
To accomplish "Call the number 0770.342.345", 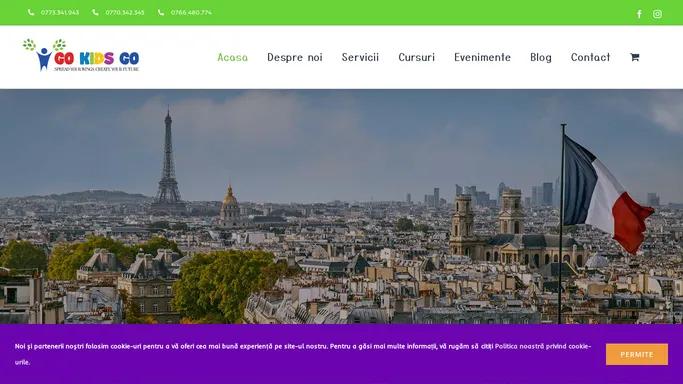I will tap(125, 13).
